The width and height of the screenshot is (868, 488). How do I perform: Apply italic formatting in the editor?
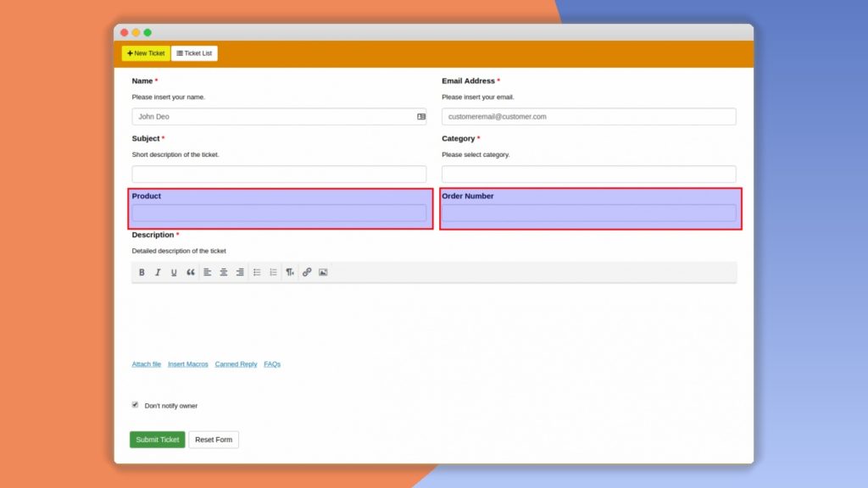[158, 272]
